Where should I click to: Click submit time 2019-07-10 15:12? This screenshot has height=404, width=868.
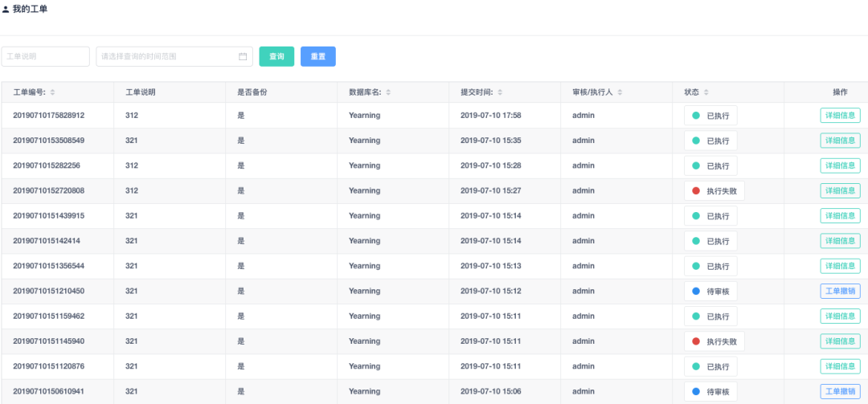[x=490, y=291]
